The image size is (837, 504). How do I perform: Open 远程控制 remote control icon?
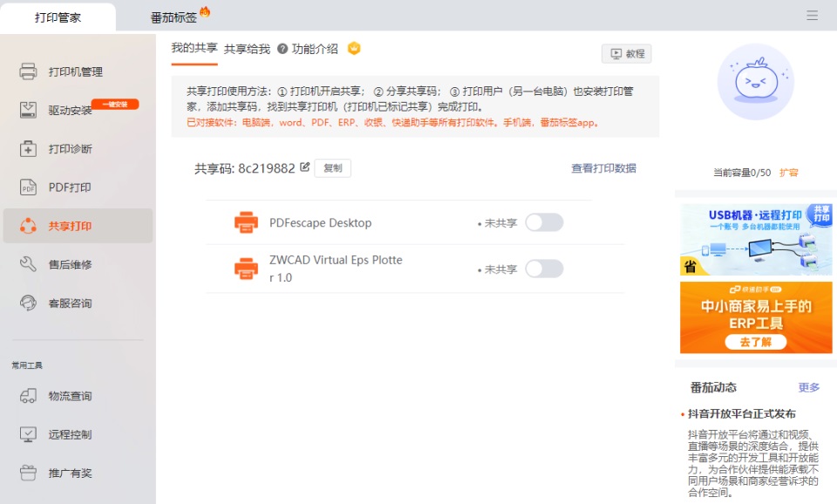[x=28, y=434]
